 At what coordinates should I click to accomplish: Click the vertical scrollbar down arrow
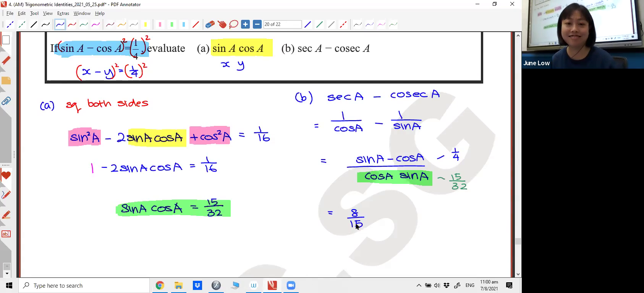[518, 274]
